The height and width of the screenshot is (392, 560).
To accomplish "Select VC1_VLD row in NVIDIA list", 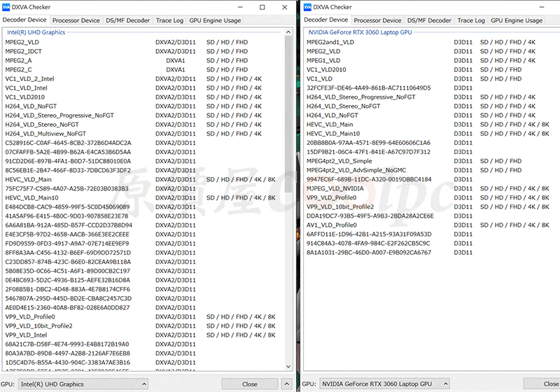I will [x=432, y=79].
